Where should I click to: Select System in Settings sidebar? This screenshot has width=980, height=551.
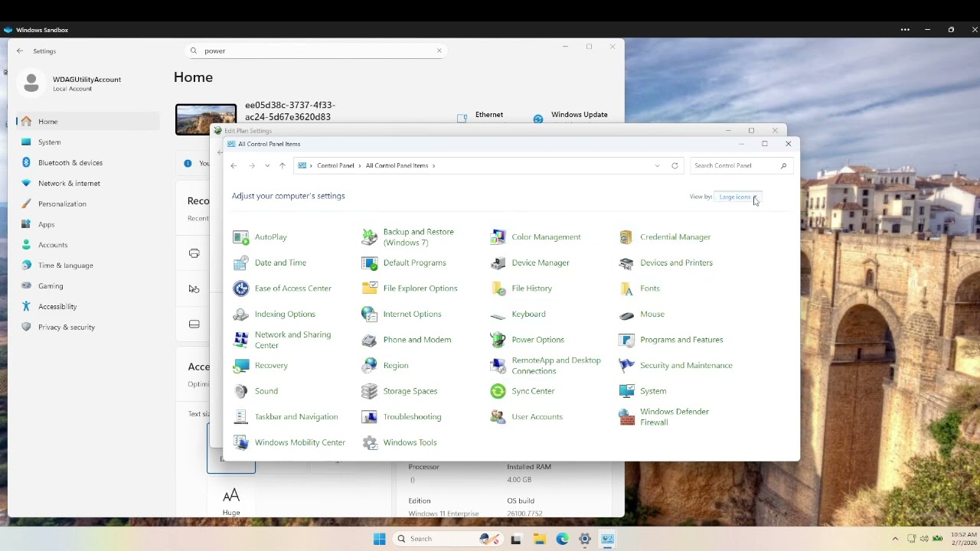point(87,142)
